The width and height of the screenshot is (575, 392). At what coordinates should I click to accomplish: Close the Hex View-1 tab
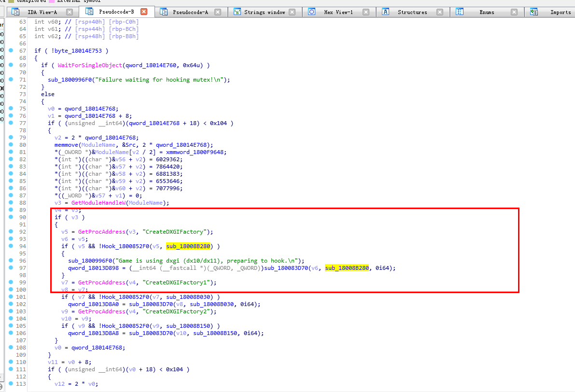tap(366, 12)
